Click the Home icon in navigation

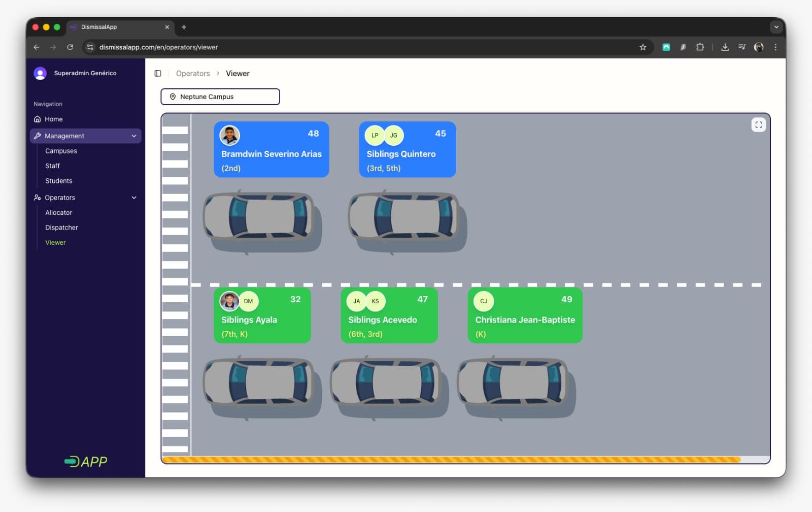click(37, 119)
